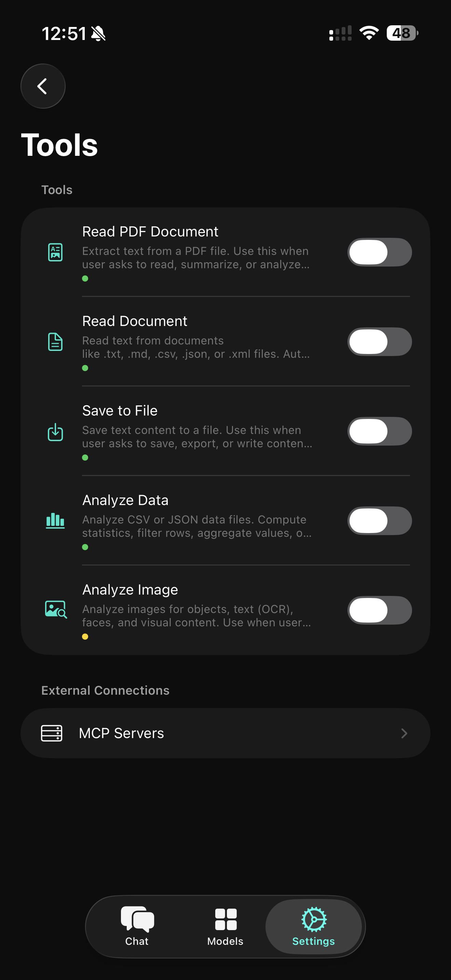Click the Read PDF Document tool icon
Viewport: 451px width, 980px height.
55,252
